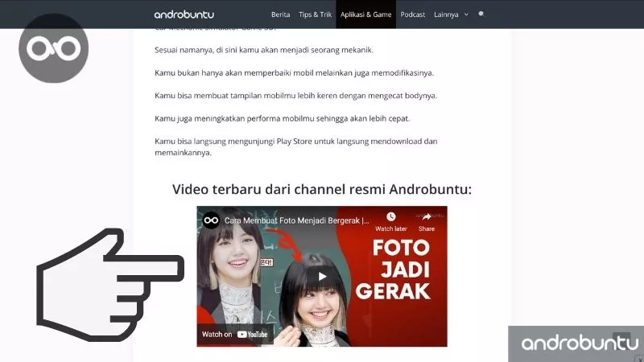The width and height of the screenshot is (644, 362).
Task: Expand the Lainnya dropdown menu
Action: [451, 14]
